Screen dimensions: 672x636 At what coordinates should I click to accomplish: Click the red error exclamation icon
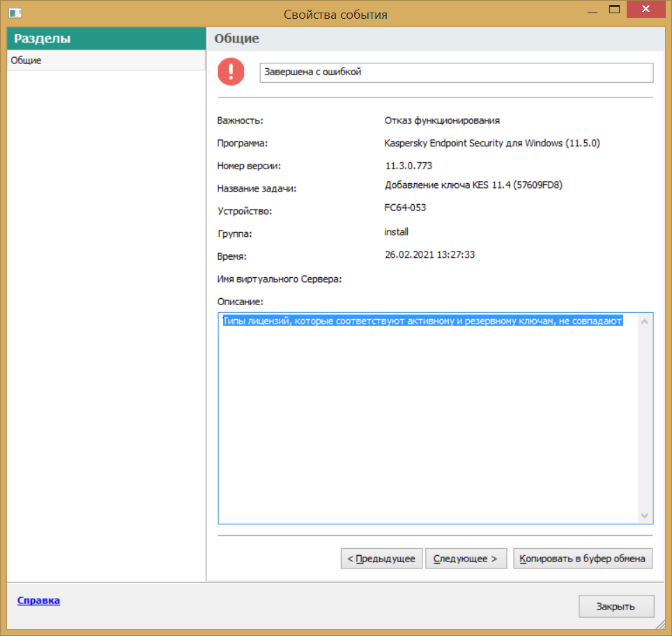[231, 72]
